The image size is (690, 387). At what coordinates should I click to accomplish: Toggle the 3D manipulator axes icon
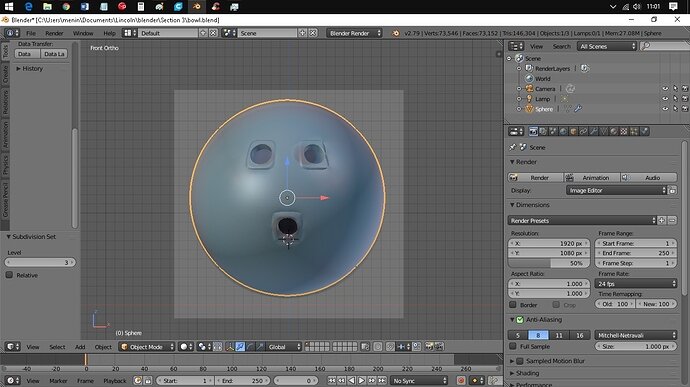tap(230, 347)
